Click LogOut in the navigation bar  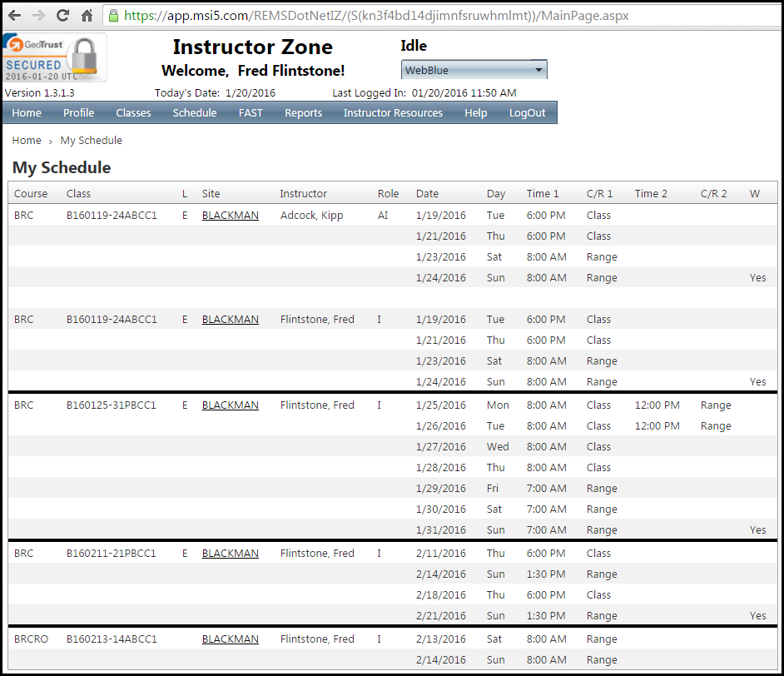[x=527, y=112]
